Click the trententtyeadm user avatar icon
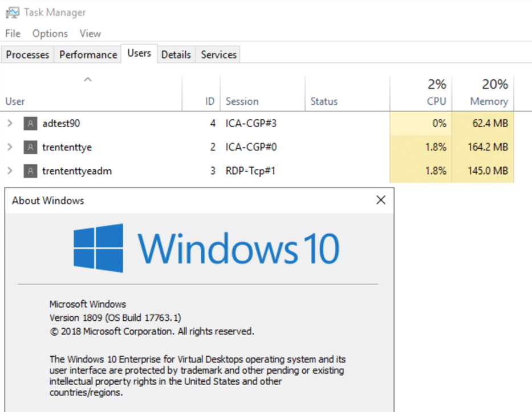This screenshot has height=412, width=532. pyautogui.click(x=30, y=171)
